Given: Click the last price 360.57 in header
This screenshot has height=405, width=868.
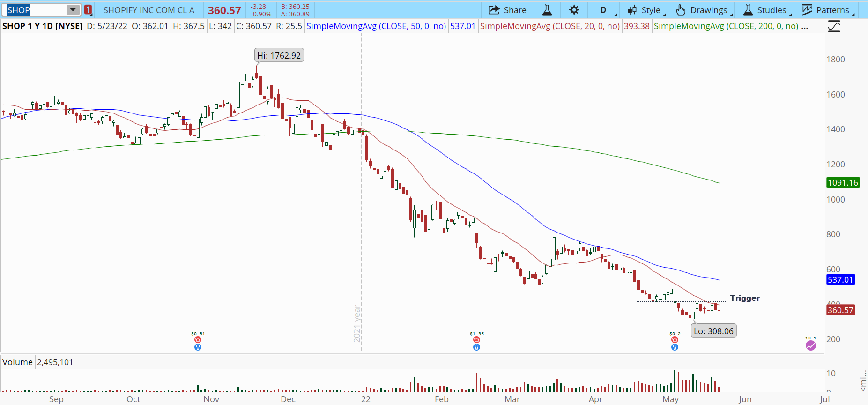Looking at the screenshot, I should click(224, 10).
